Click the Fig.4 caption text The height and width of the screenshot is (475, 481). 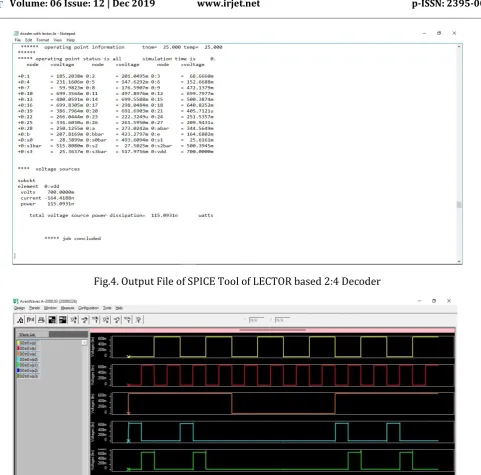click(x=237, y=281)
